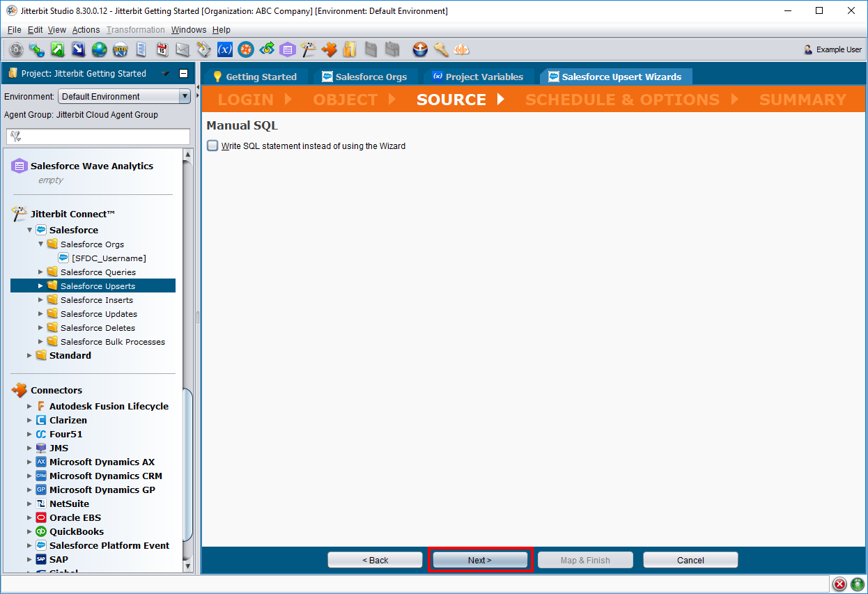This screenshot has width=868, height=594.
Task: Click the schedule calendar toolbar icon
Action: [x=162, y=49]
